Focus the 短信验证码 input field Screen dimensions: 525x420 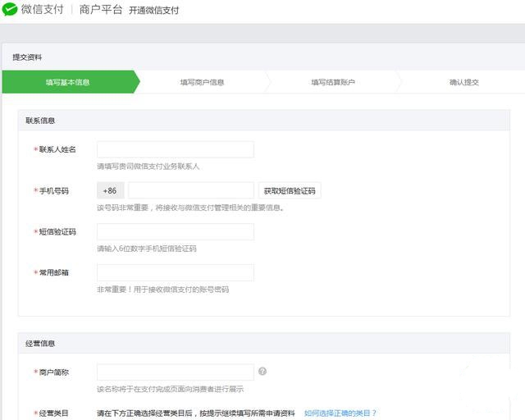[175, 232]
